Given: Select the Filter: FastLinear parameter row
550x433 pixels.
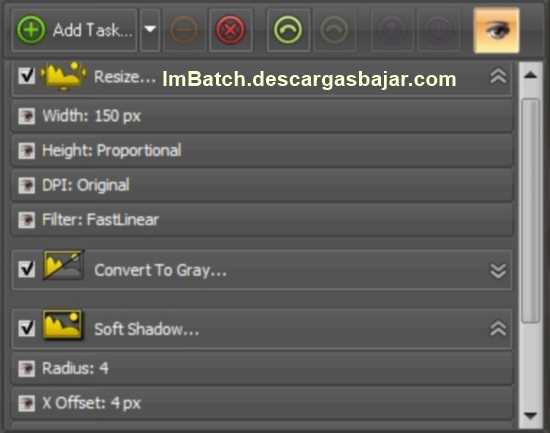Looking at the screenshot, I should (262, 220).
